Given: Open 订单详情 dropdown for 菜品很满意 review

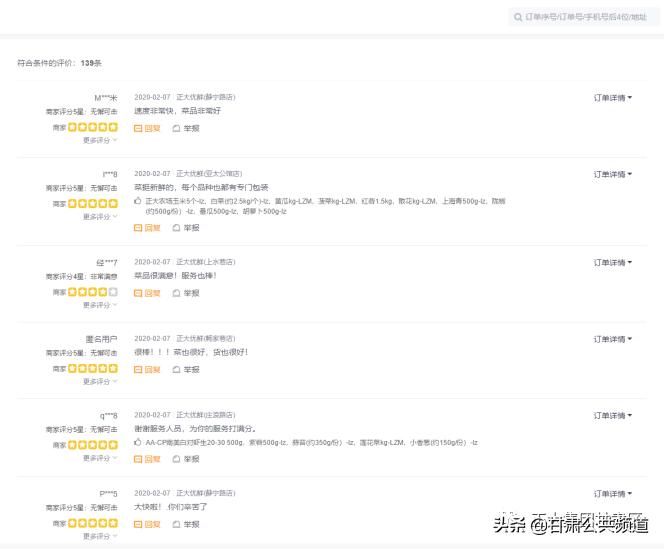Looking at the screenshot, I should tap(612, 263).
